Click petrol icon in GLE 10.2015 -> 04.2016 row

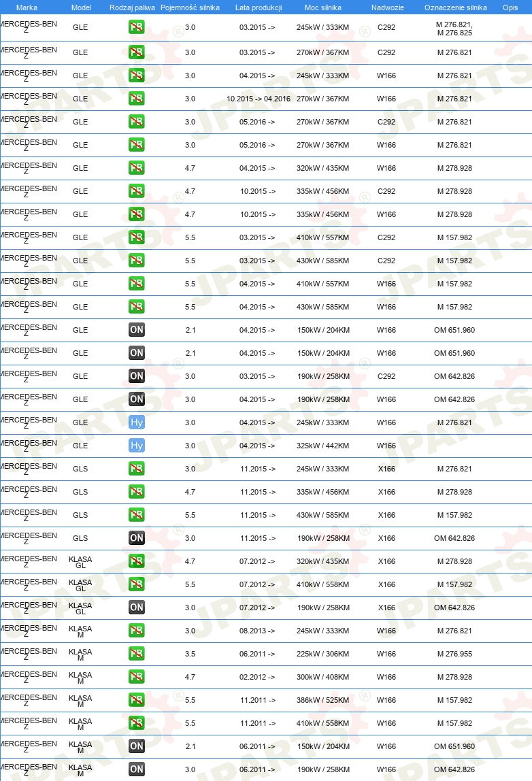(x=137, y=99)
